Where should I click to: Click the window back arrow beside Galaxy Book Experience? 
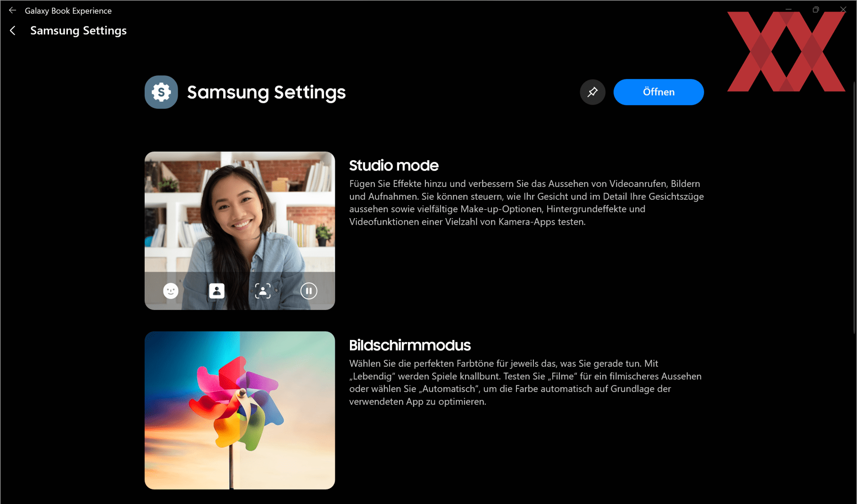coord(12,10)
